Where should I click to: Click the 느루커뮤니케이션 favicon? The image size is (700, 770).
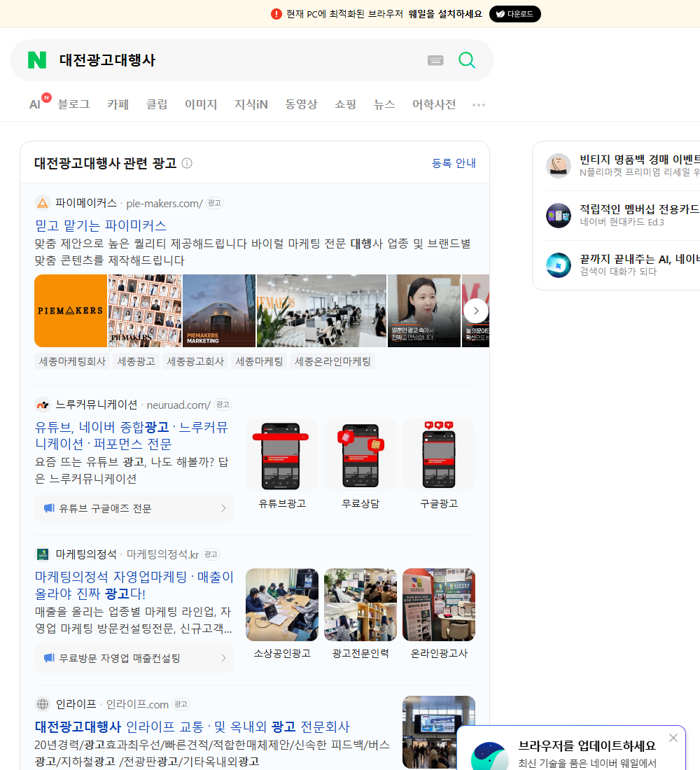(x=43, y=405)
